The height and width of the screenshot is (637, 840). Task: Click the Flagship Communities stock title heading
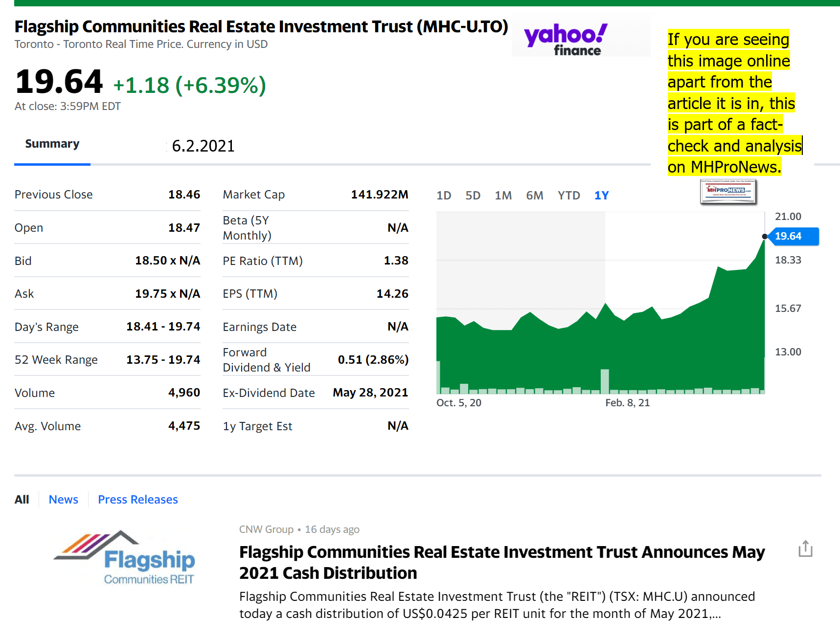261,26
